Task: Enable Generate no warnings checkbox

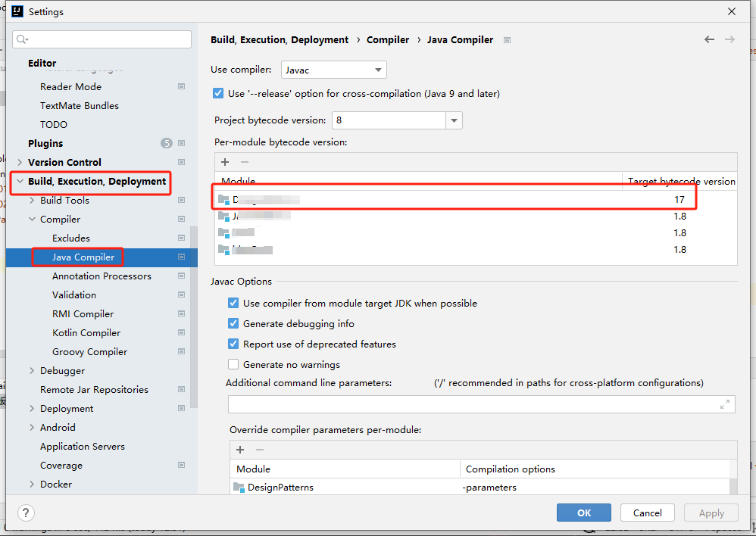Action: 233,364
